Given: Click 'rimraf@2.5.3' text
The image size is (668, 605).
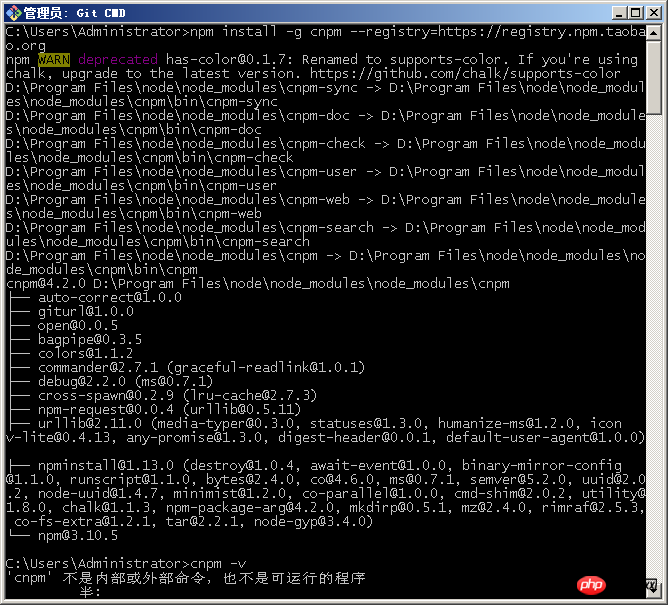Looking at the screenshot, I should [x=590, y=507].
